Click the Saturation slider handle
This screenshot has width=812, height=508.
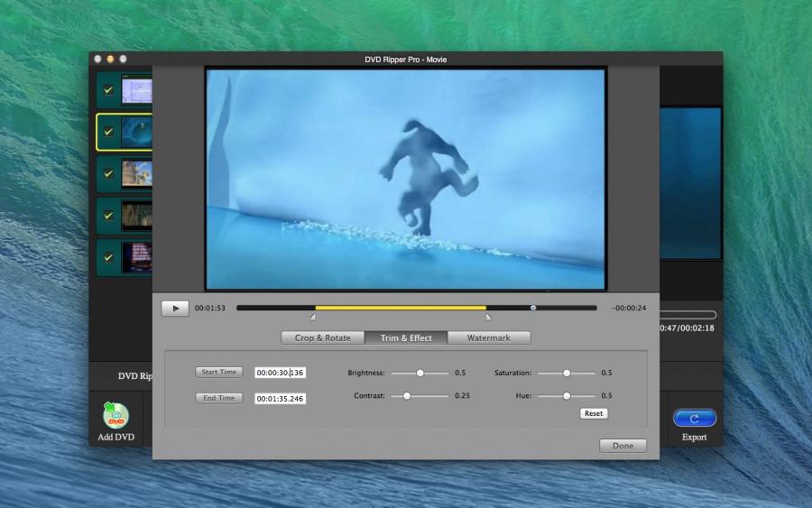tap(567, 373)
